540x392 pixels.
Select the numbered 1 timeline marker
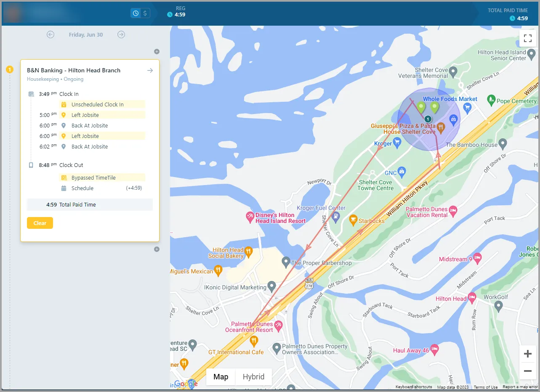(x=10, y=69)
